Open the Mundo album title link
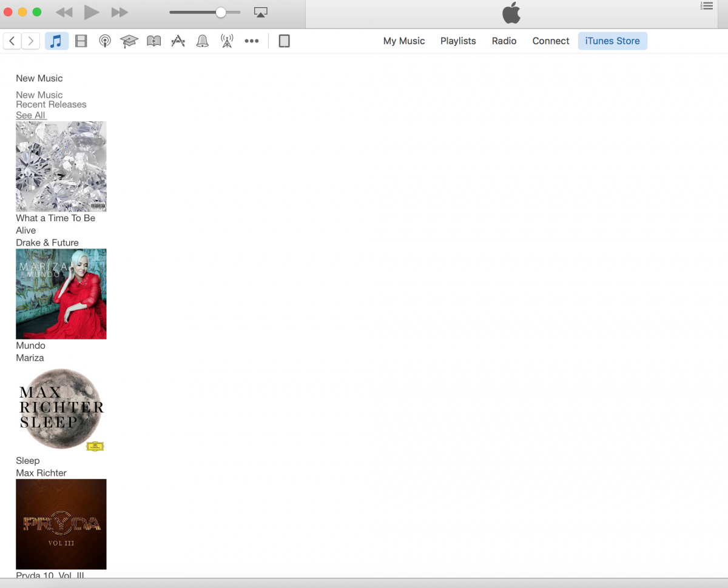 click(x=30, y=346)
